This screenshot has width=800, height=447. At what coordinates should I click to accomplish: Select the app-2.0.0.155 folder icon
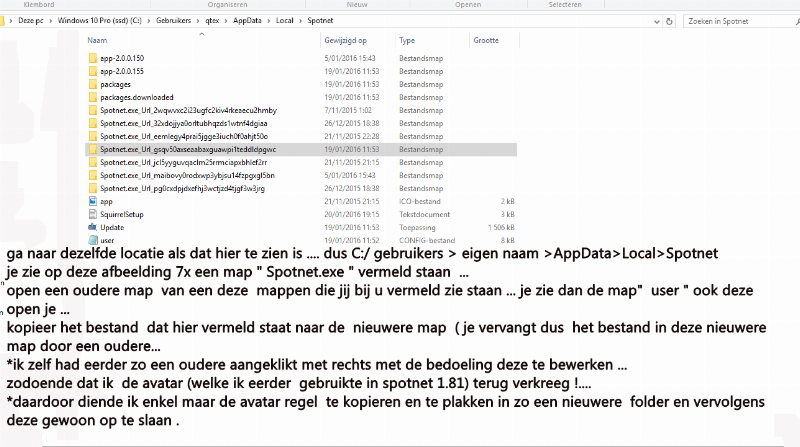pyautogui.click(x=93, y=71)
